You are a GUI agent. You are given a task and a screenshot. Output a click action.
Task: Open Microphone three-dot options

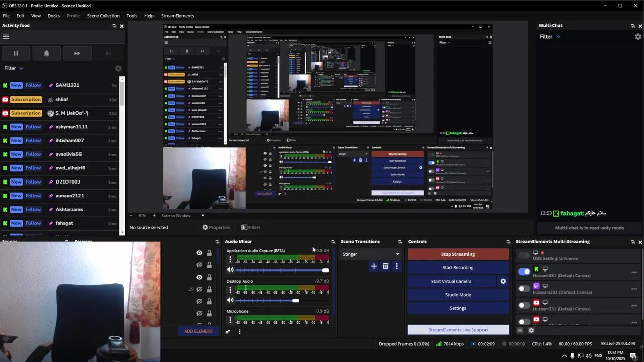tap(230, 320)
